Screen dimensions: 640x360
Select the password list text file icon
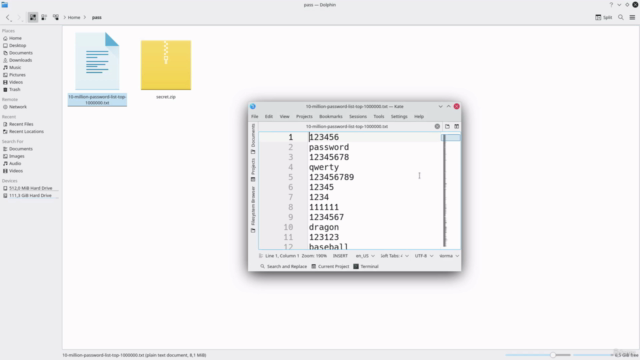coord(97,61)
